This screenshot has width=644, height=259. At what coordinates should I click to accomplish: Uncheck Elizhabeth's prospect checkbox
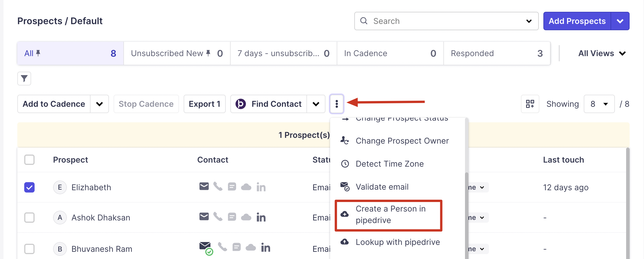[x=29, y=187]
